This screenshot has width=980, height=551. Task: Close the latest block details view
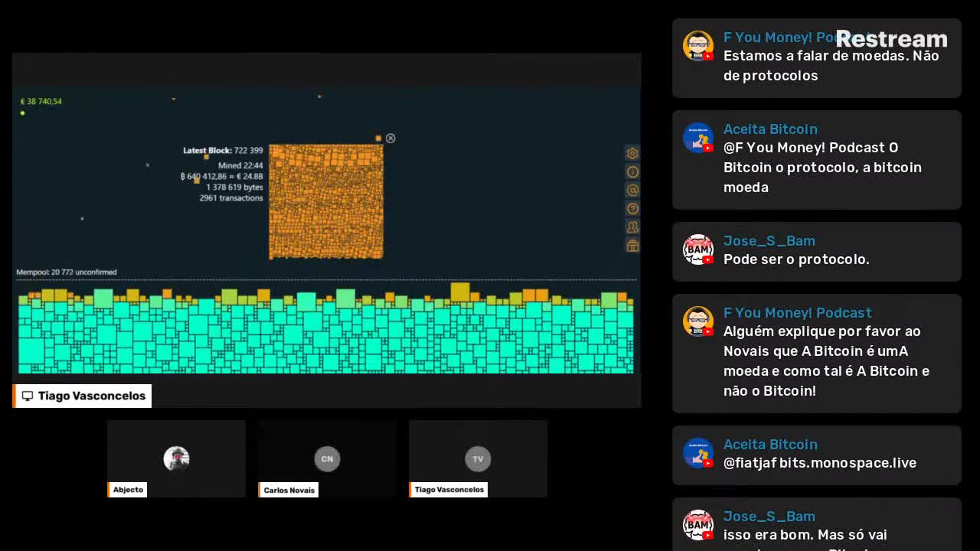[x=390, y=138]
